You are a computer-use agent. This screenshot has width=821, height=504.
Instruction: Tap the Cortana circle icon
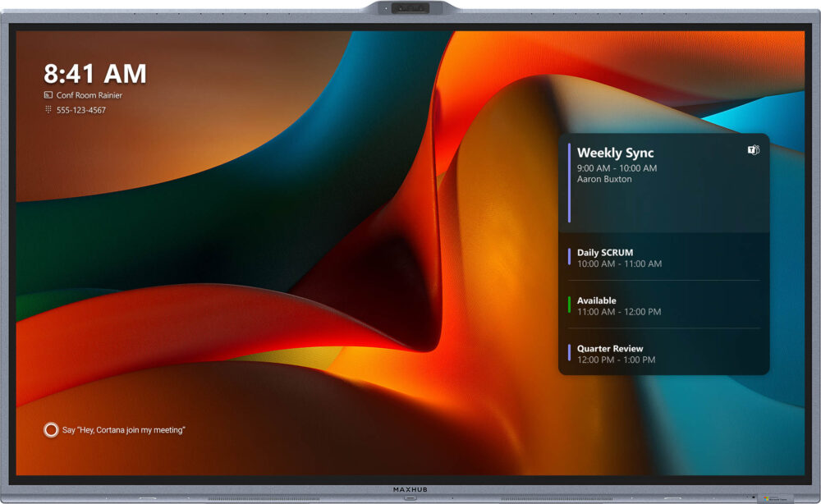pos(51,429)
